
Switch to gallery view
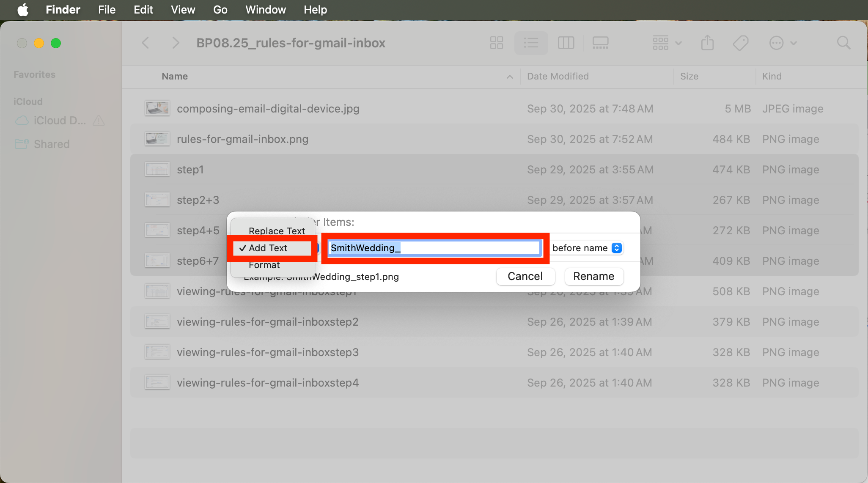click(600, 43)
